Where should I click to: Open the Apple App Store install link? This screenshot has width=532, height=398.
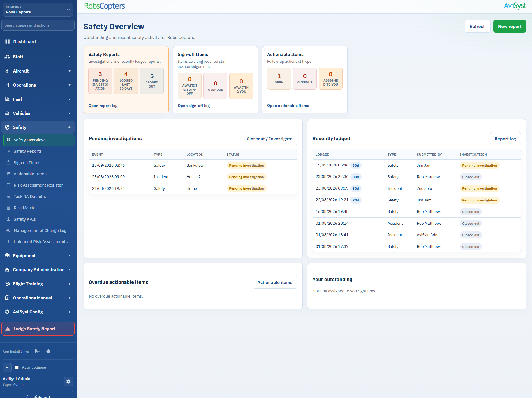48,351
